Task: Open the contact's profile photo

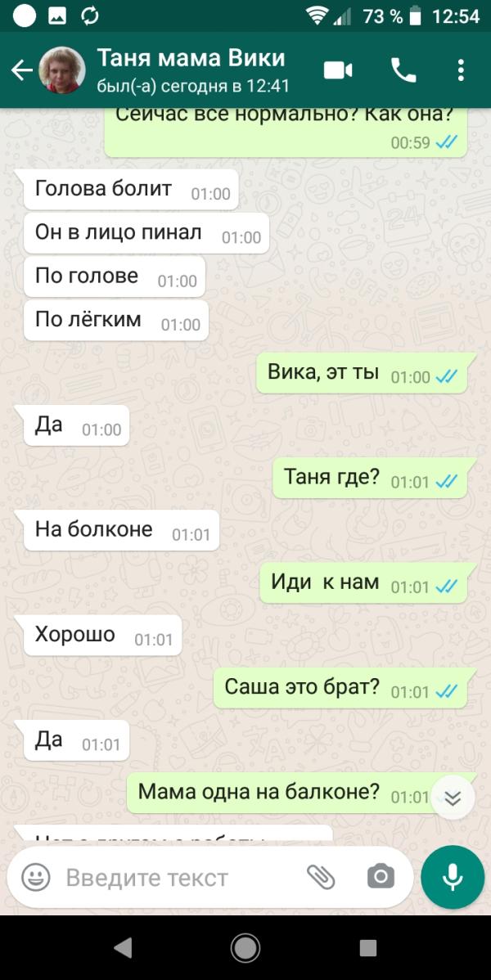Action: (62, 70)
